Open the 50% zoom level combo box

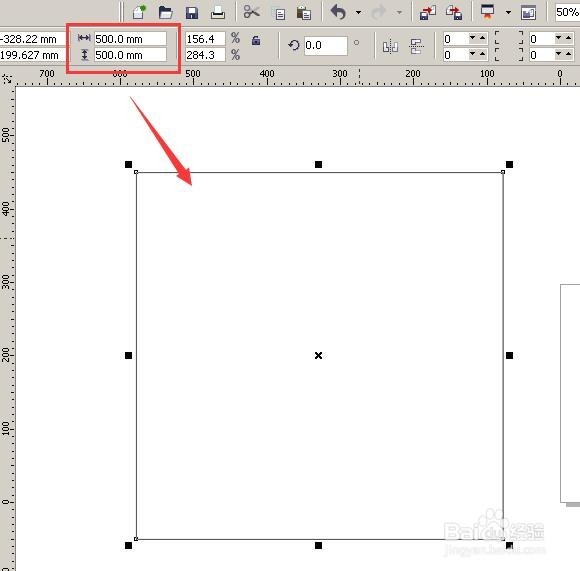pyautogui.click(x=567, y=12)
